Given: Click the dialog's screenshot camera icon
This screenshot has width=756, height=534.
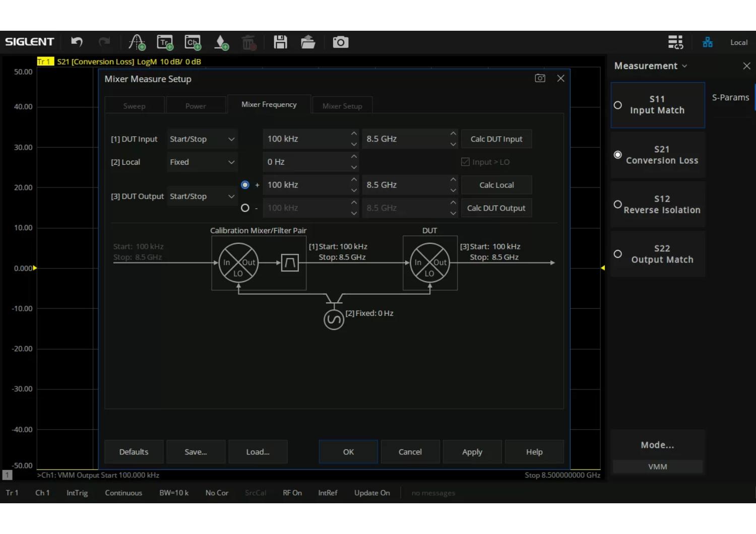Looking at the screenshot, I should click(x=540, y=78).
